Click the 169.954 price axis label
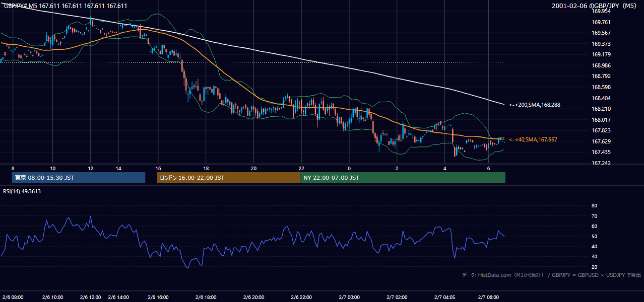The width and height of the screenshot is (644, 302). click(601, 11)
